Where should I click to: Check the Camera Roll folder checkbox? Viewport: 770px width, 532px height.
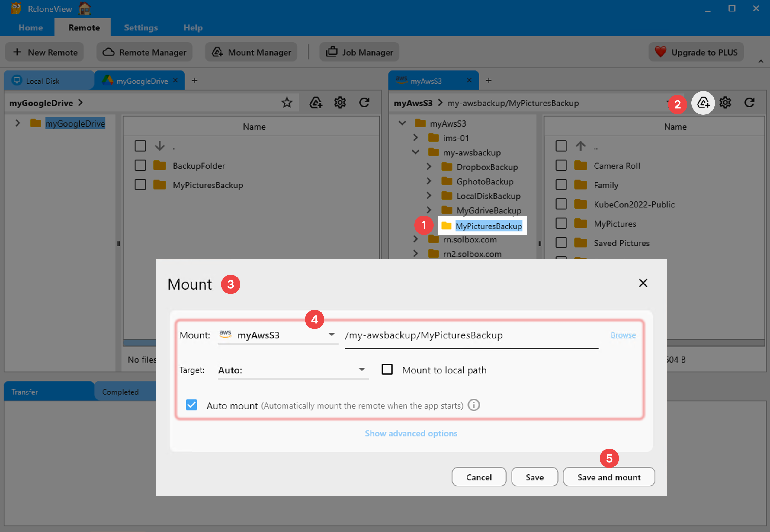pos(561,165)
